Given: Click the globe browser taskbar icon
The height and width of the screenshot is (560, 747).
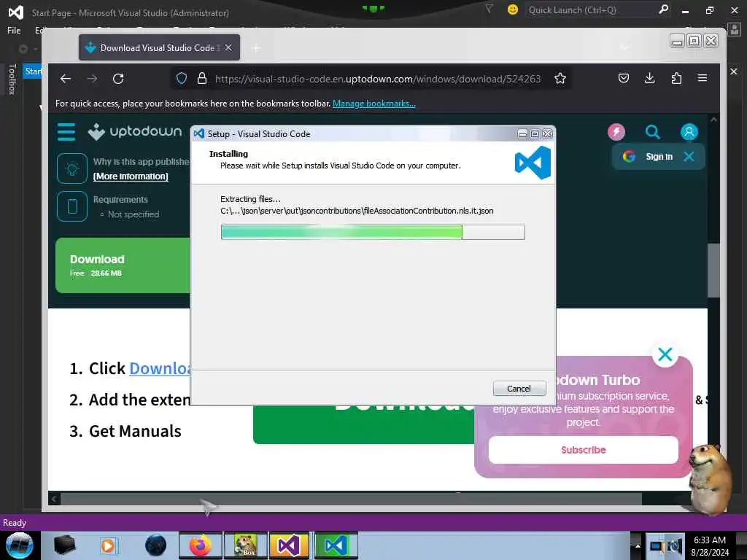Looking at the screenshot, I should (156, 545).
